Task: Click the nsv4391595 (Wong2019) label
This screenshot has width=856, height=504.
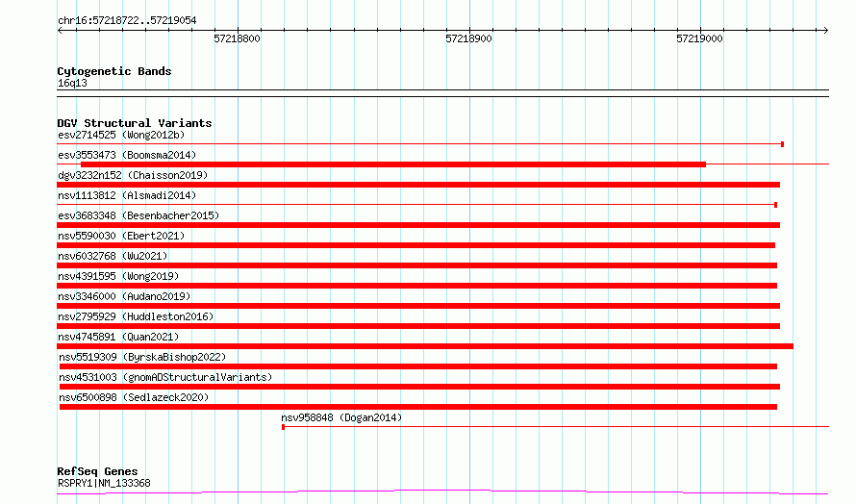Action: coord(118,276)
